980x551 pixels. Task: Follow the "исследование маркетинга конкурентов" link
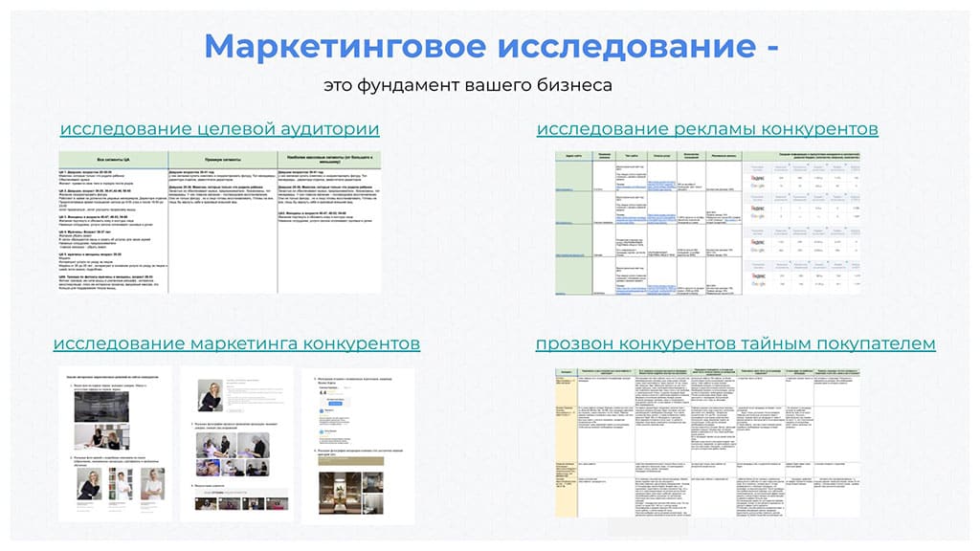point(236,343)
